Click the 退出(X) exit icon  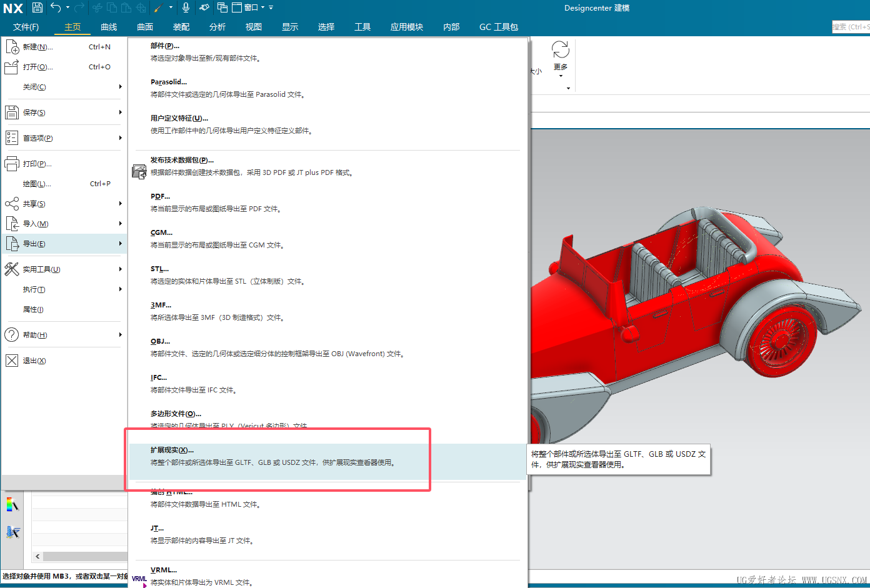point(12,361)
